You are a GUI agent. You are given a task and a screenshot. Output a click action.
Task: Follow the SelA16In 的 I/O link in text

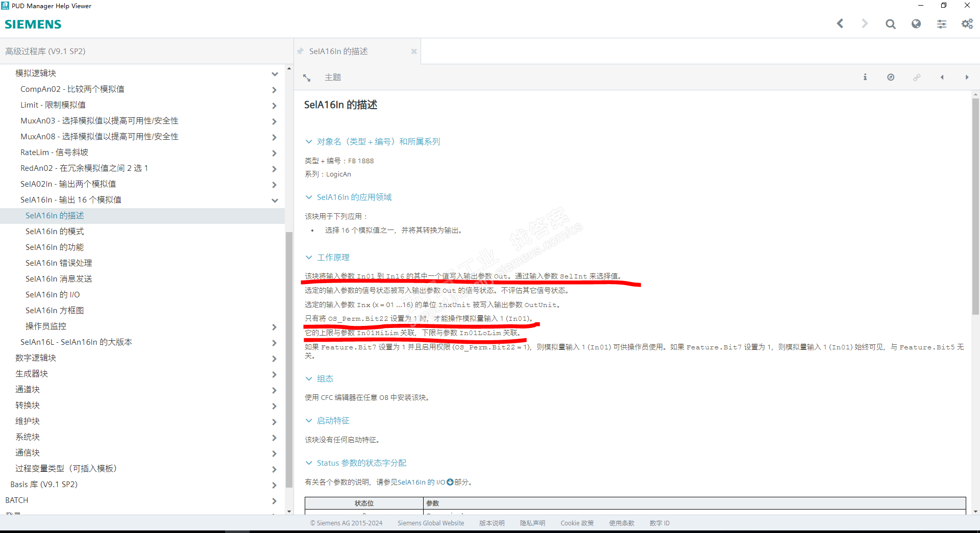point(421,483)
